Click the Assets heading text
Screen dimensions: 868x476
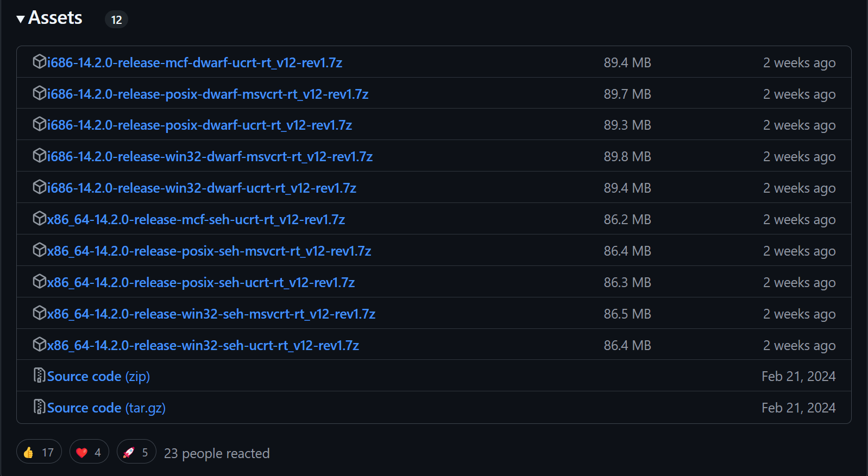55,18
